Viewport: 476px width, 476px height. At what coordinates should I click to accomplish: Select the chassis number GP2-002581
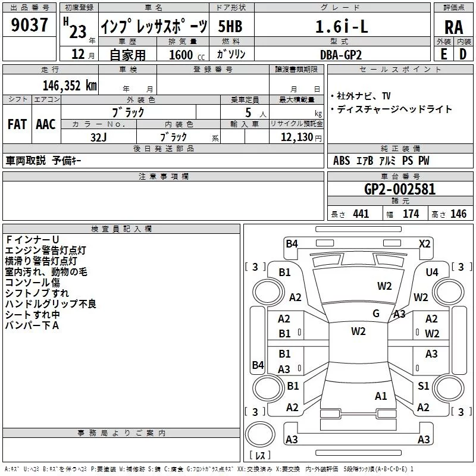(x=400, y=189)
